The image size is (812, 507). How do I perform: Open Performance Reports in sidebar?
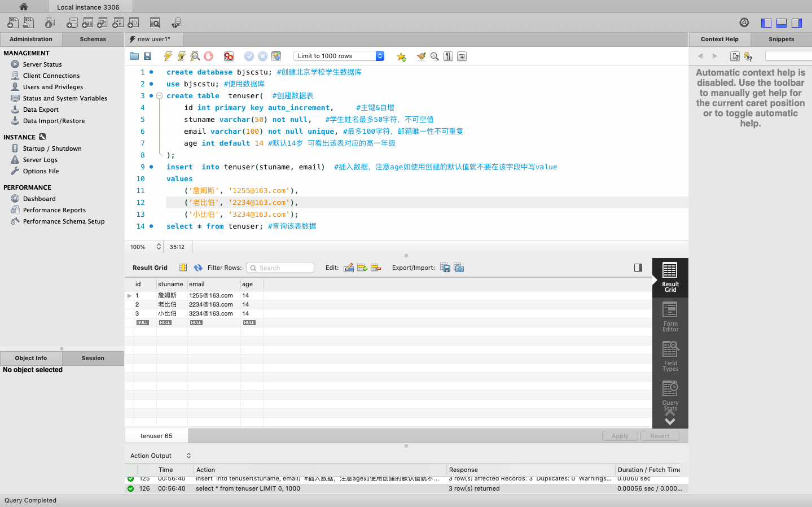[54, 210]
